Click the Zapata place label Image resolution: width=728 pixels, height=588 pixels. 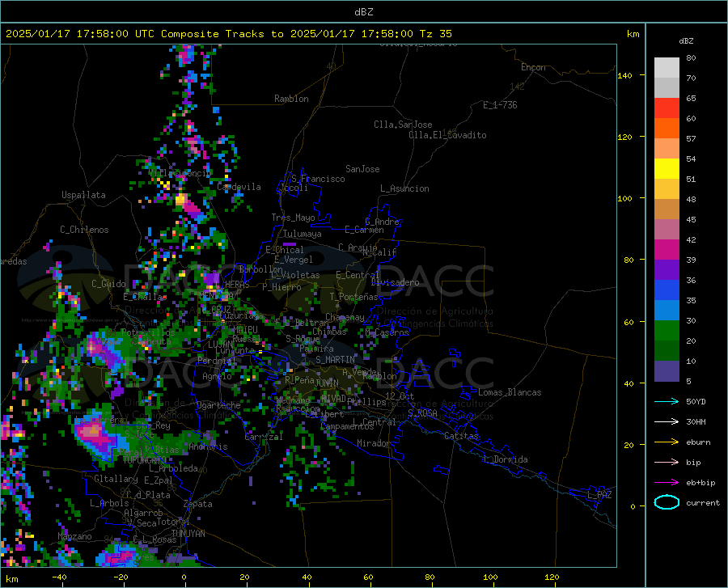[198, 504]
